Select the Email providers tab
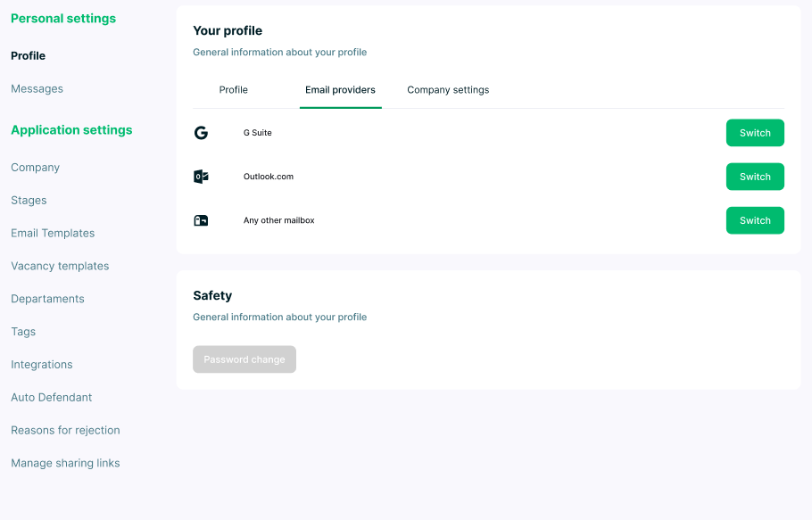 click(340, 90)
